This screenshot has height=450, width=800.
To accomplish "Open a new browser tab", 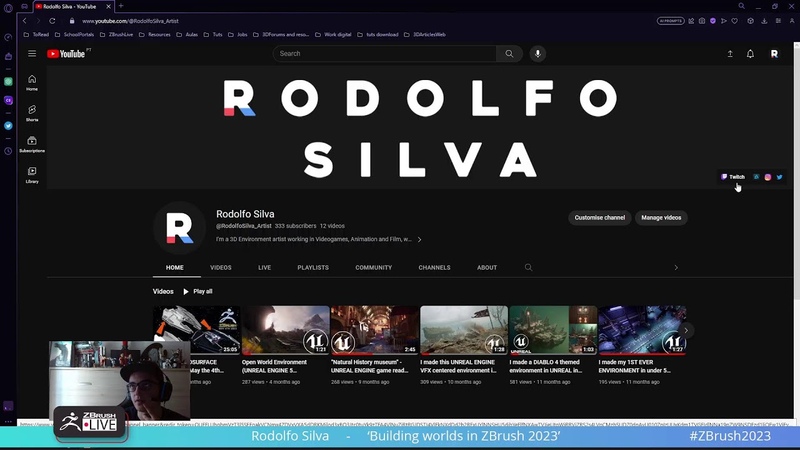I will pyautogui.click(x=121, y=6).
